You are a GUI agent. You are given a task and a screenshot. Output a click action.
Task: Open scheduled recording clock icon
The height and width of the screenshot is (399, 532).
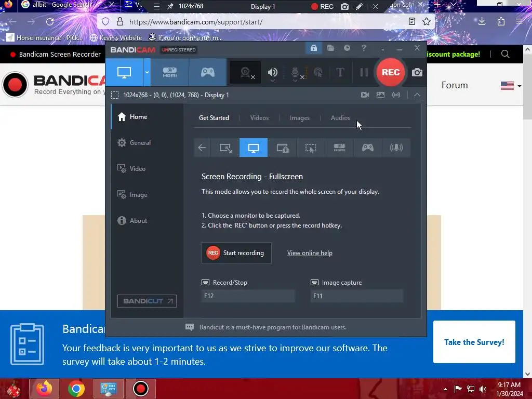(347, 48)
